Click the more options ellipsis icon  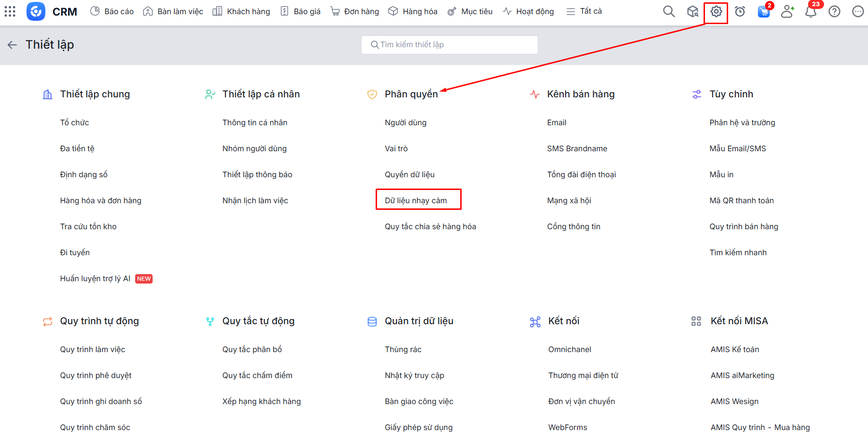(858, 11)
